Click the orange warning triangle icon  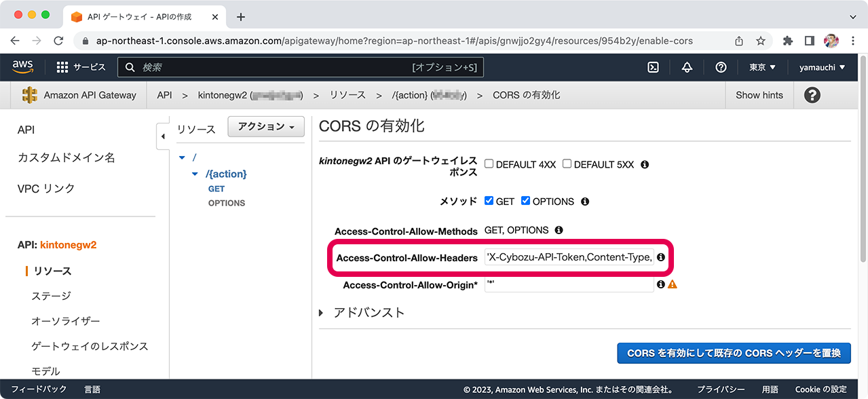673,284
